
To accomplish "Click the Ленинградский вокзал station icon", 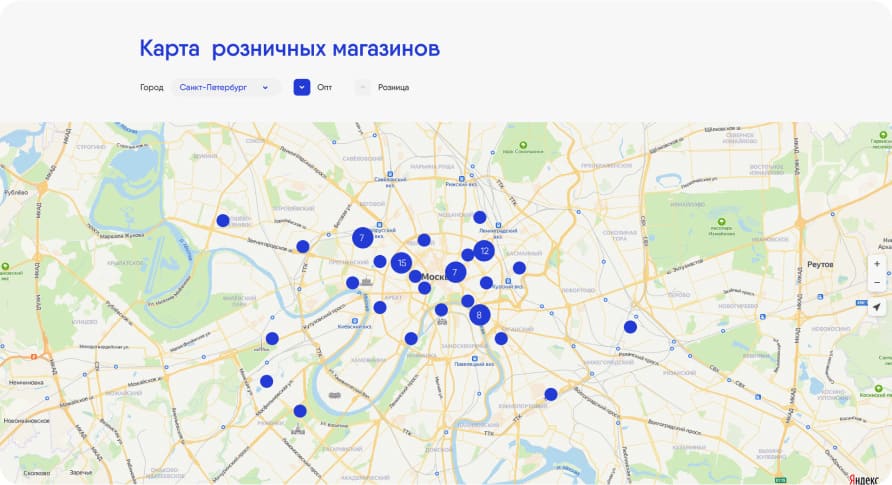I will point(498,225).
